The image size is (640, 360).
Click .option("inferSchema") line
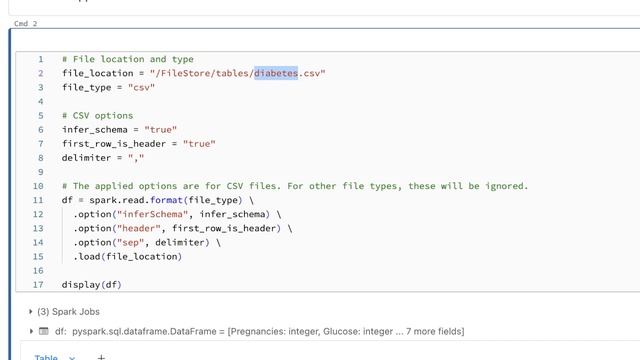pyautogui.click(x=177, y=214)
